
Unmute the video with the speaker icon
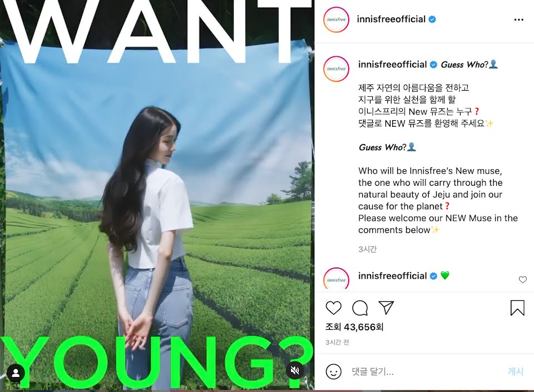(295, 370)
